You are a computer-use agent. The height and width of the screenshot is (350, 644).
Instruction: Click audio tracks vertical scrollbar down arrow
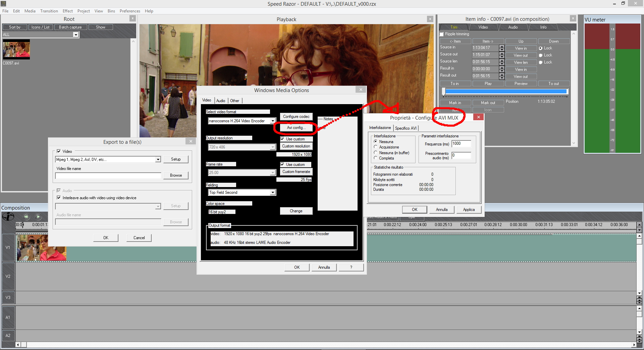coord(639,332)
